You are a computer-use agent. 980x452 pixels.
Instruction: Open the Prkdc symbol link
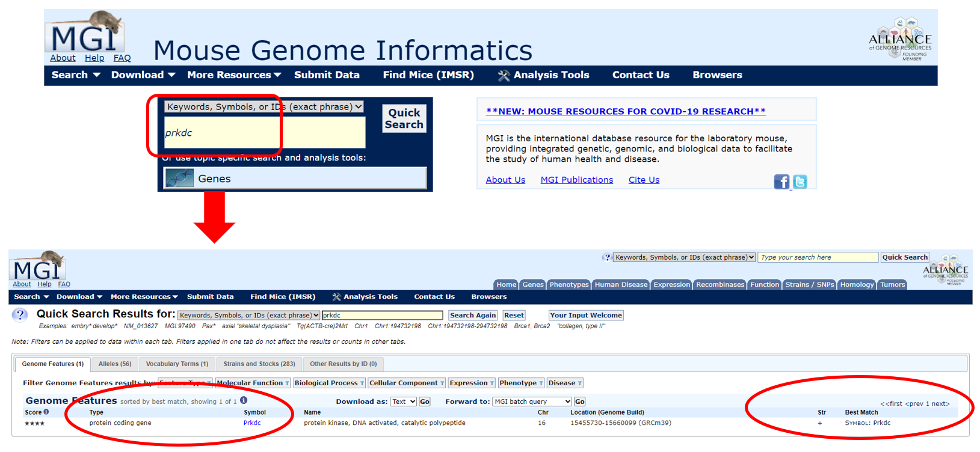click(x=252, y=423)
